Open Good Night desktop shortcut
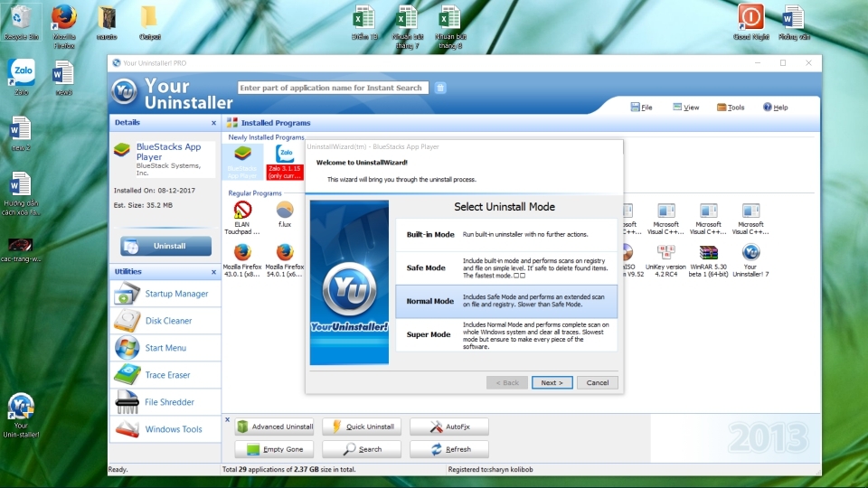Image resolution: width=868 pixels, height=488 pixels. (x=750, y=22)
